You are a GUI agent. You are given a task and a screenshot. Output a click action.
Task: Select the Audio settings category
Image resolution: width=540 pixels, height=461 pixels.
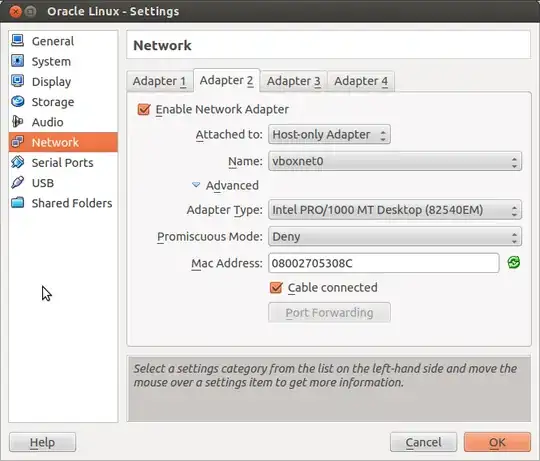pos(63,122)
